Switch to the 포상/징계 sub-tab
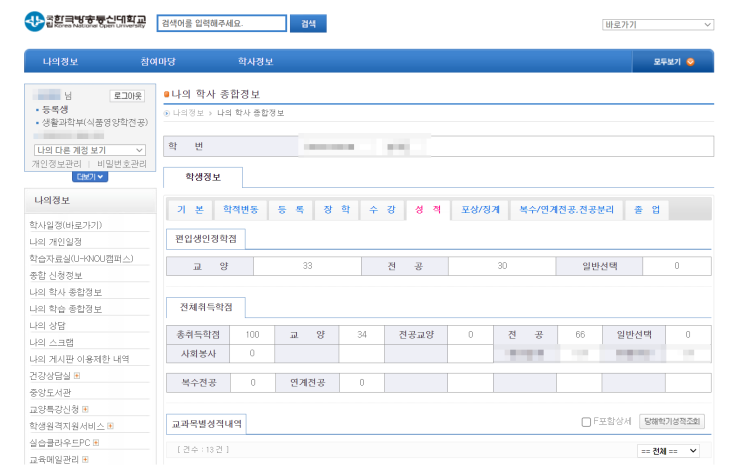This screenshot has width=743, height=465. pyautogui.click(x=480, y=210)
